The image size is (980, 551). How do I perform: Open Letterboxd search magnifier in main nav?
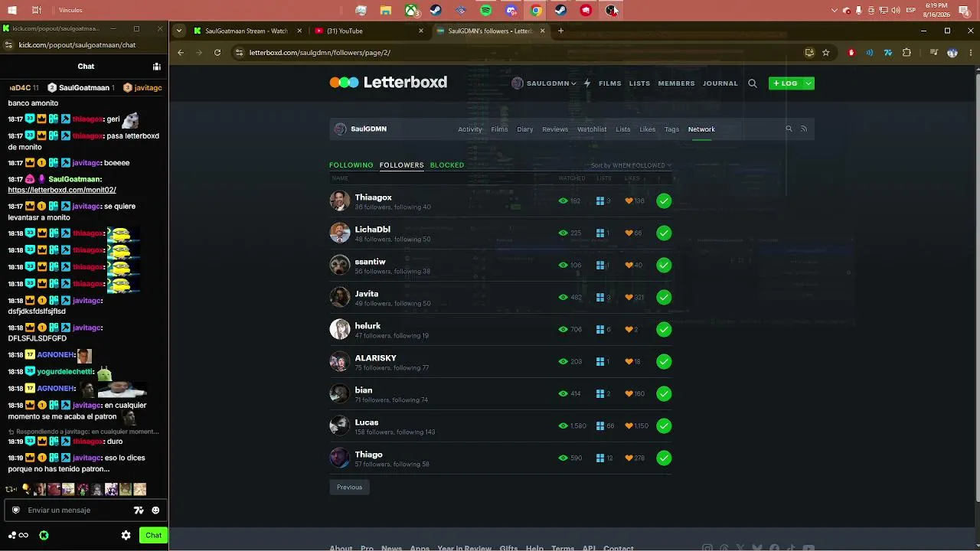click(x=753, y=83)
